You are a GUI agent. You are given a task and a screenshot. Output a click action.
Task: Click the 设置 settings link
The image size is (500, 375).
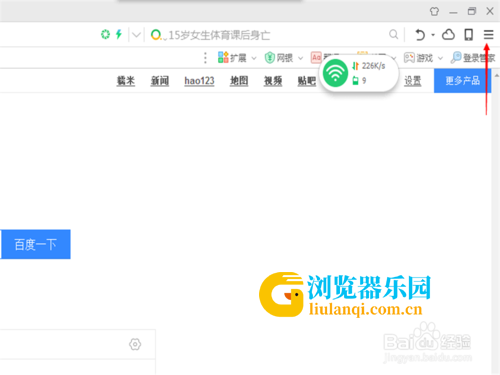(413, 81)
